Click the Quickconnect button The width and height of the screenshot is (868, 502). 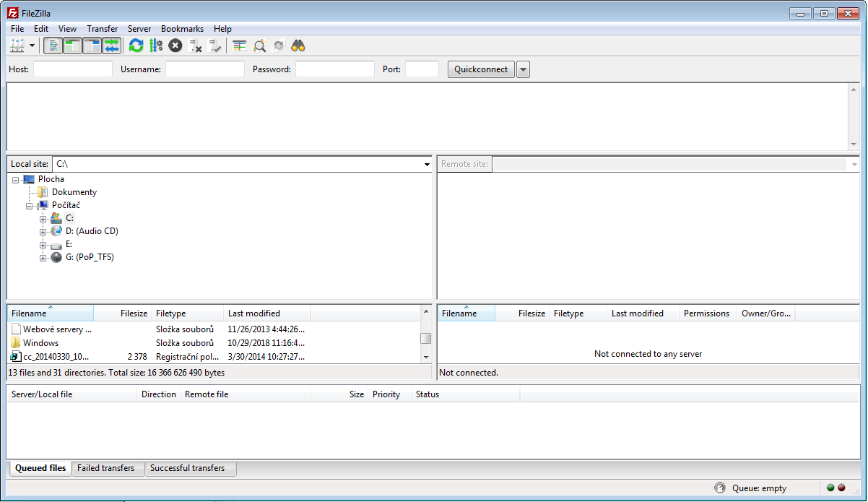[x=480, y=69]
